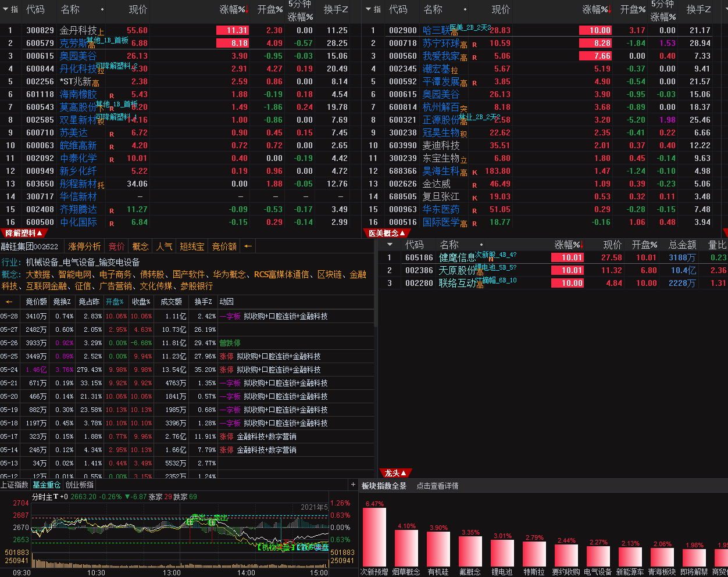Click the R marker next to 齐翔腾达
The height and width of the screenshot is (577, 728).
[x=112, y=211]
